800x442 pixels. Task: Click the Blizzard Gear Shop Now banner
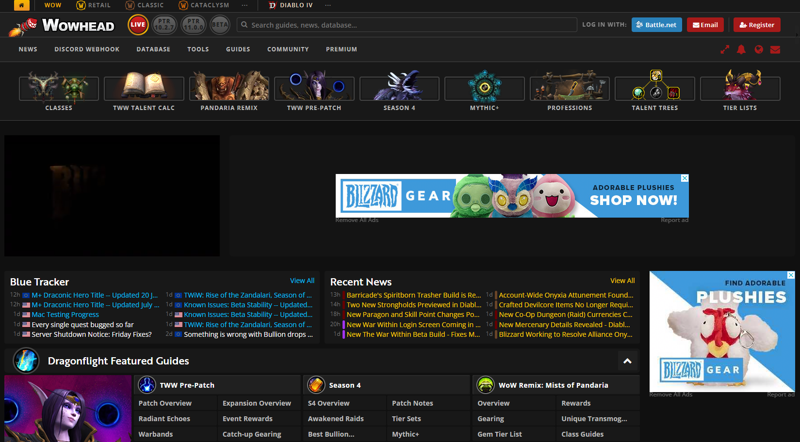512,196
